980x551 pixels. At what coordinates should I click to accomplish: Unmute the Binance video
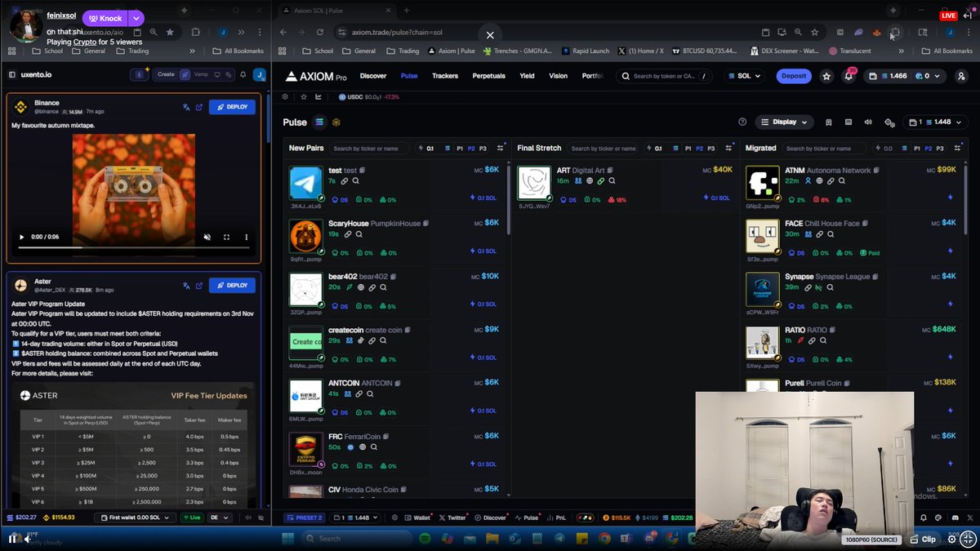point(207,237)
